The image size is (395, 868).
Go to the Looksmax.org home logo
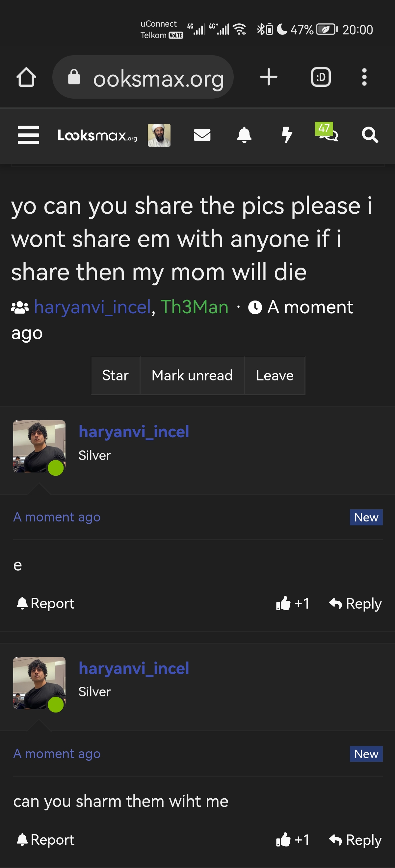(97, 135)
